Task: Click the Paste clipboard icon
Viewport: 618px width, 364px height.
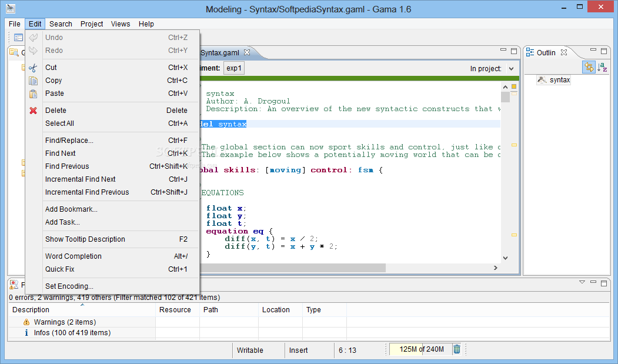Action: coord(33,94)
